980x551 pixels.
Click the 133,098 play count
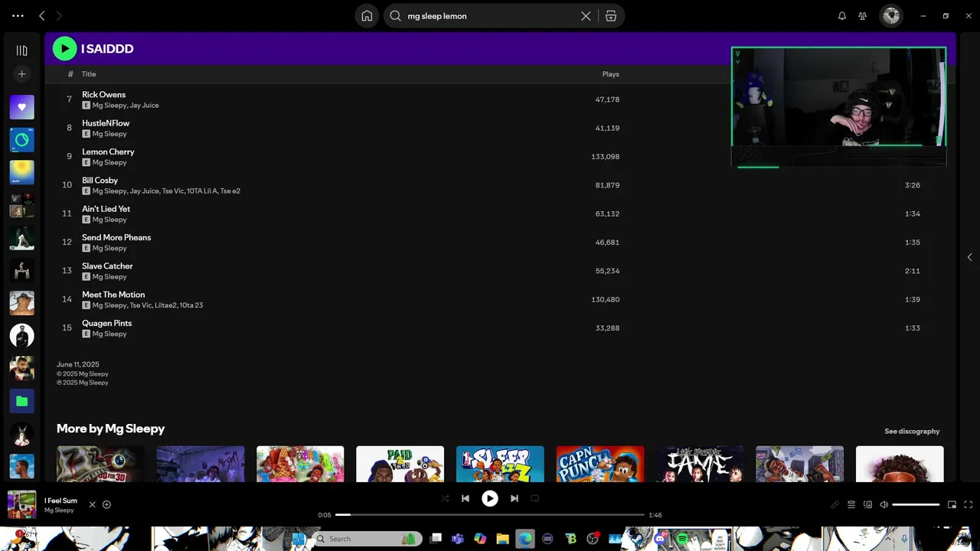605,157
